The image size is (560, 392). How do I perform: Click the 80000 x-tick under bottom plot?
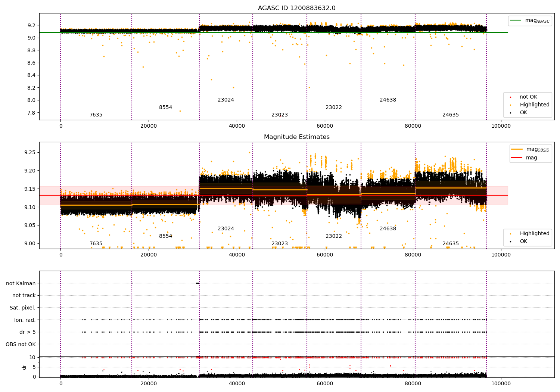click(413, 384)
